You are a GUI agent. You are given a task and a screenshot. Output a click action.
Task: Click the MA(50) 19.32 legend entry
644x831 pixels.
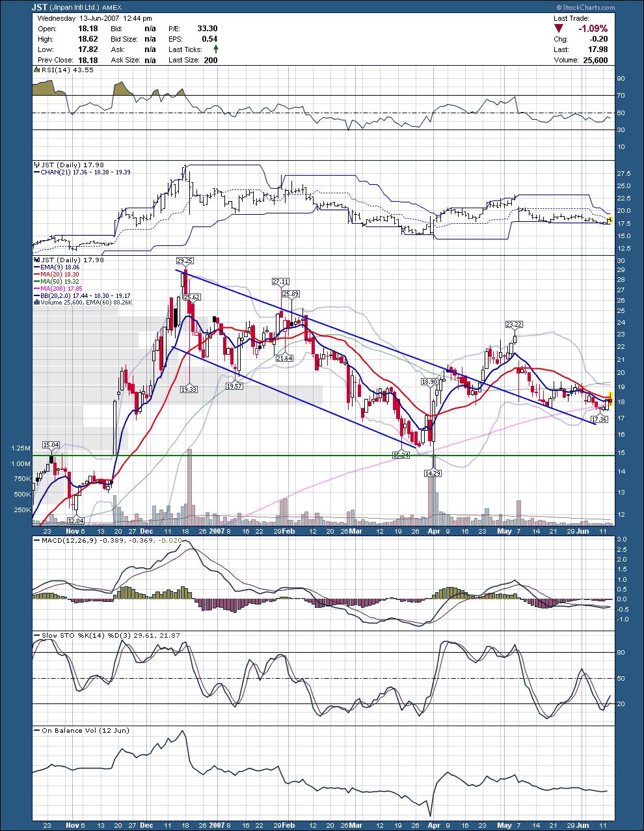61,281
